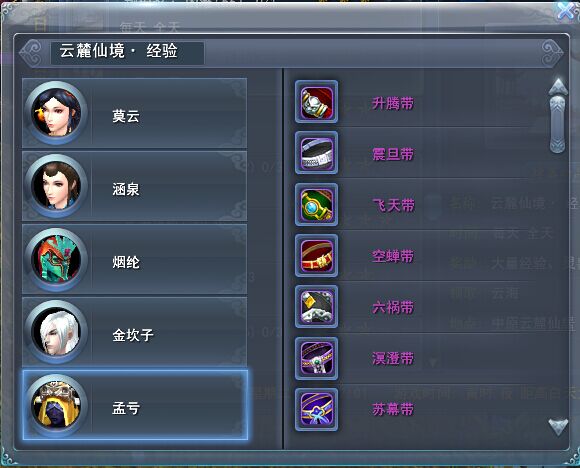Open the red 空蝉带 belt icon
Viewport: 580px width, 468px height.
(316, 255)
